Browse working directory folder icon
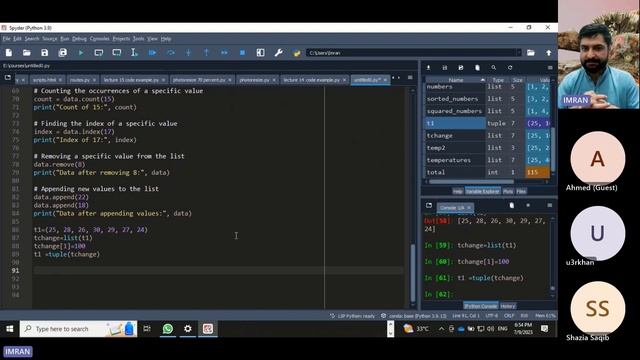Image resolution: width=640 pixels, height=360 pixels. pos(531,53)
